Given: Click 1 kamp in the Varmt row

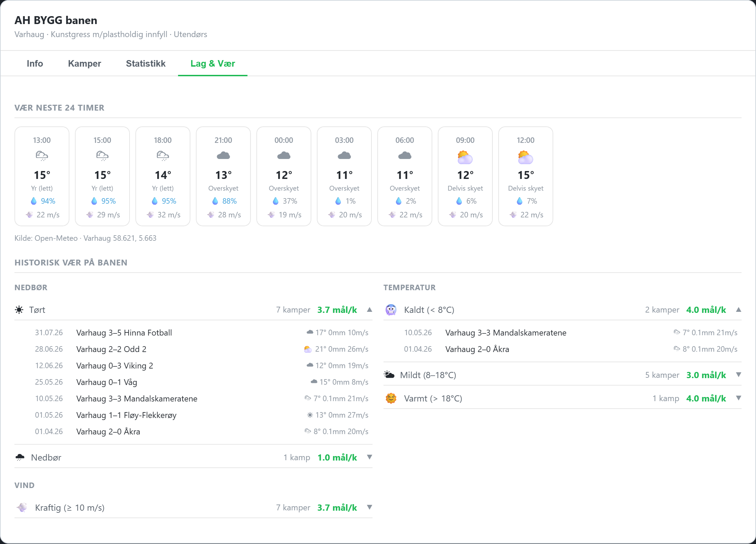Looking at the screenshot, I should [666, 398].
